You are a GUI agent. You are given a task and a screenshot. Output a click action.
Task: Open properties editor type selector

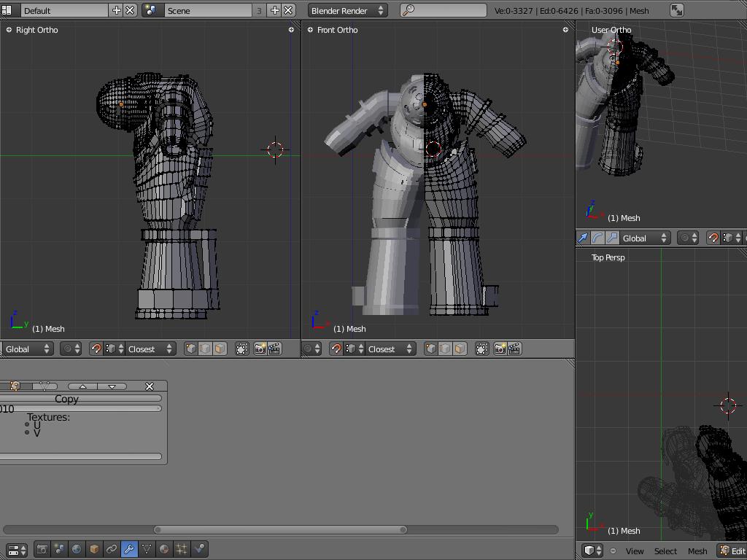pyautogui.click(x=18, y=550)
